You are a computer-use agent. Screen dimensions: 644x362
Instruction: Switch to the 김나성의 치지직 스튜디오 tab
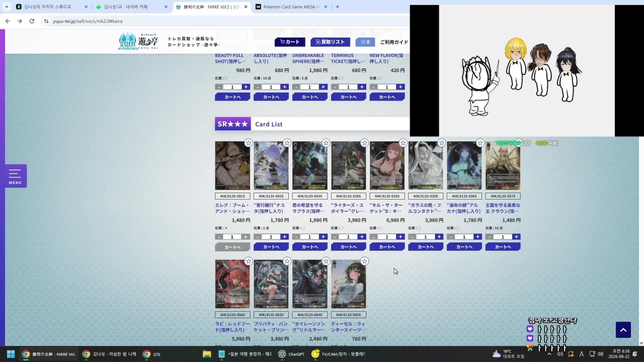click(x=50, y=7)
